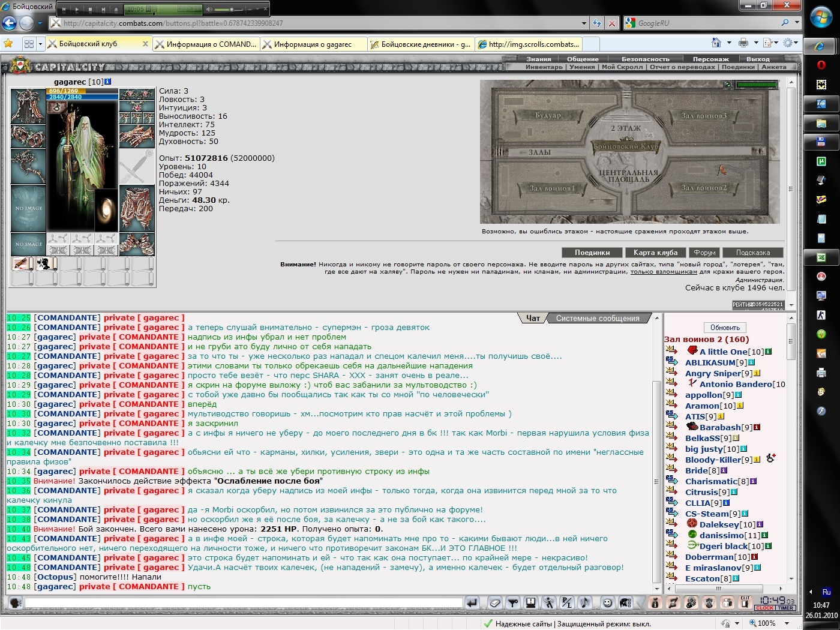Click the speaker face icon left of chat input
This screenshot has height=630, width=840.
(x=14, y=602)
